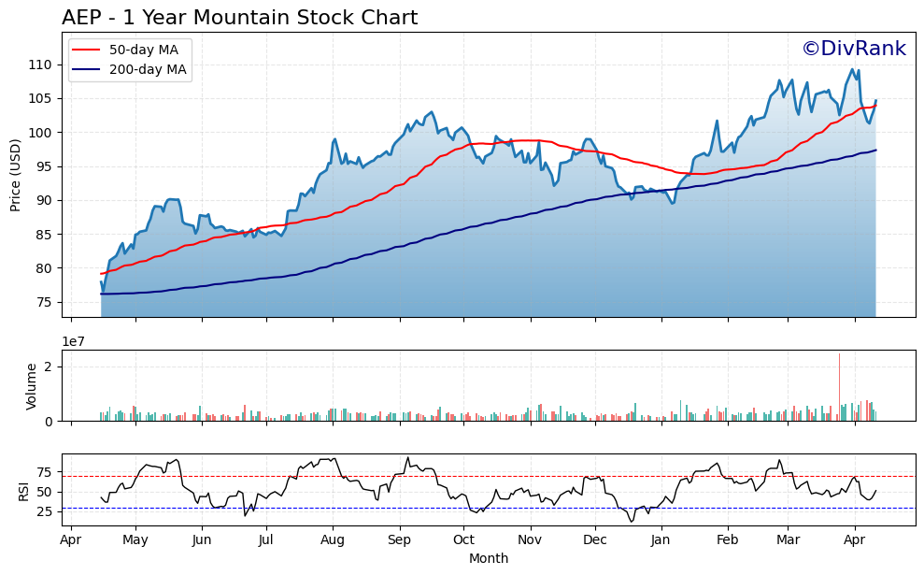Click the "Nov" month label
The image size is (924, 575).
[x=530, y=540]
